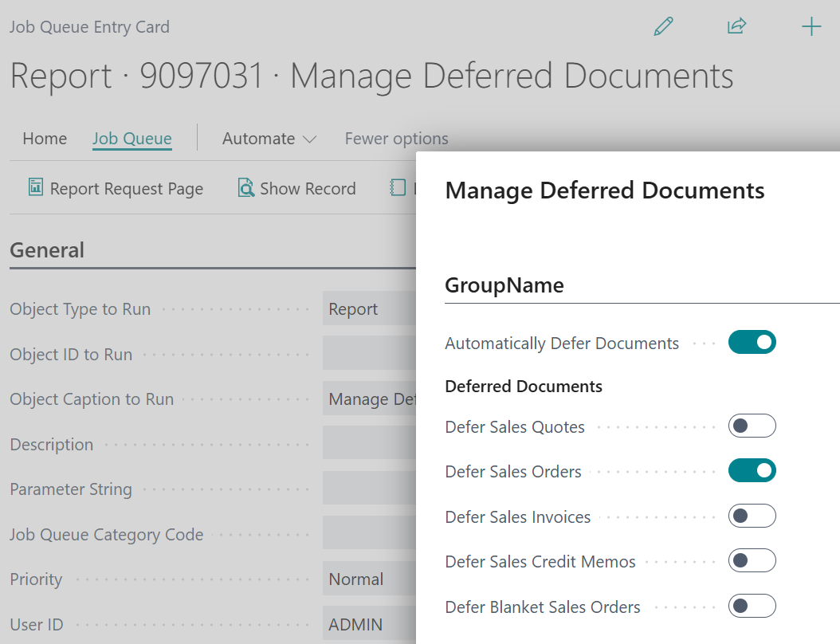The width and height of the screenshot is (840, 644).
Task: Click Fewer options
Action: [x=396, y=138]
